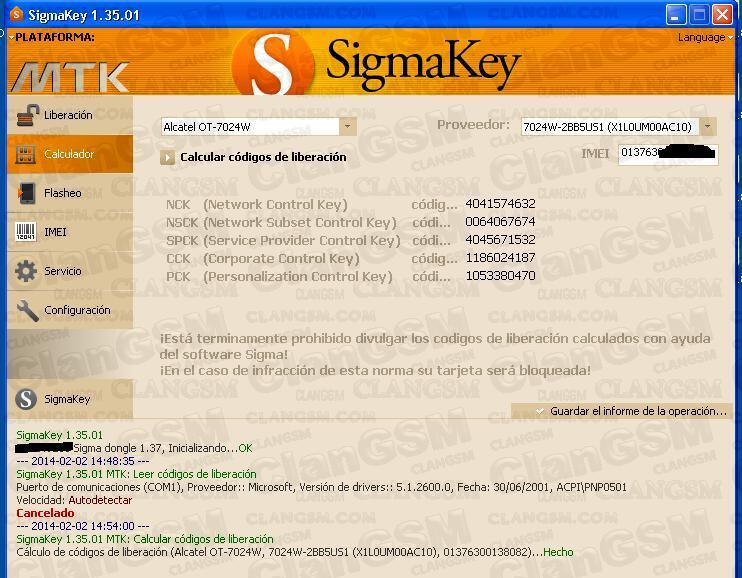Open the PLATAFORMA selector
Screen dimensions: 742x578
(52, 37)
